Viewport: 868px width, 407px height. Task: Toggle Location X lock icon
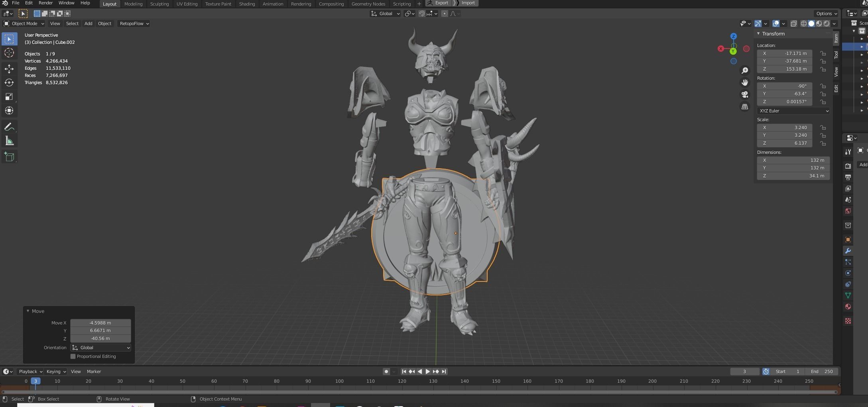pyautogui.click(x=823, y=53)
